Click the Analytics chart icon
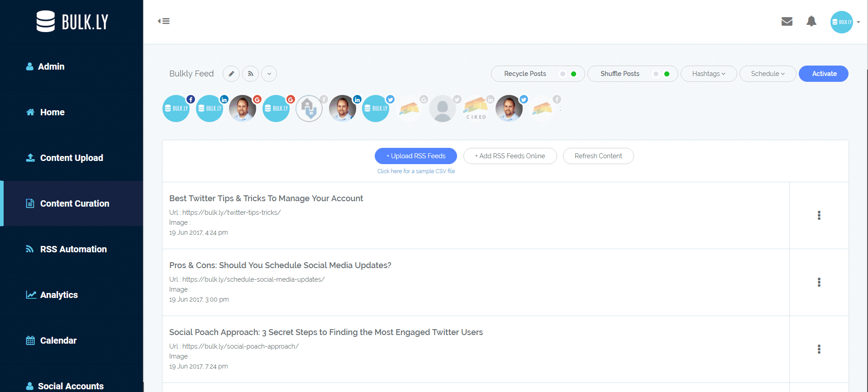Viewport: 868px width, 392px height. point(31,295)
